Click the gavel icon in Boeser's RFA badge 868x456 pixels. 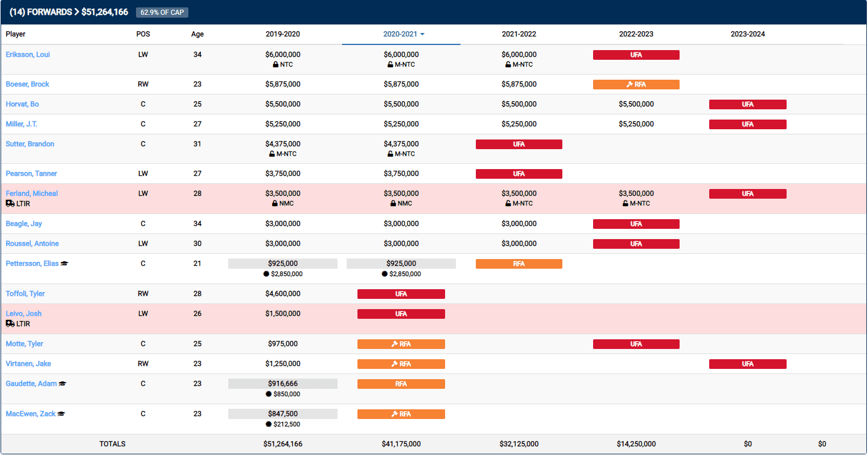click(630, 85)
